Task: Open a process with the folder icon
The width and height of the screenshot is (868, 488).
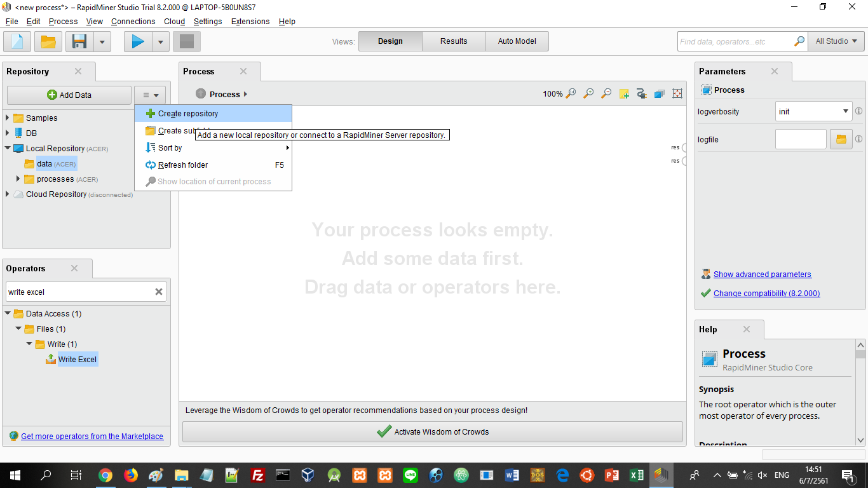Action: (48, 42)
